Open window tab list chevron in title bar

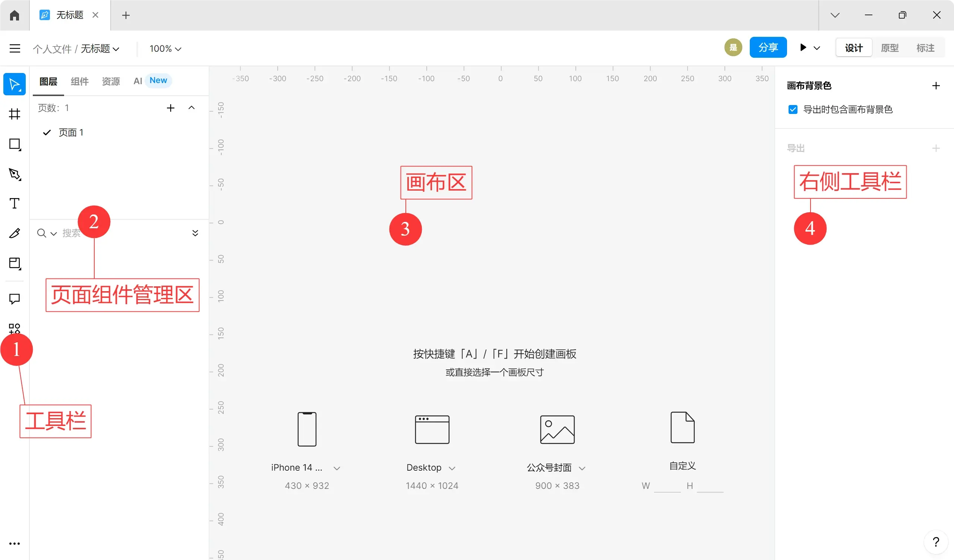835,15
